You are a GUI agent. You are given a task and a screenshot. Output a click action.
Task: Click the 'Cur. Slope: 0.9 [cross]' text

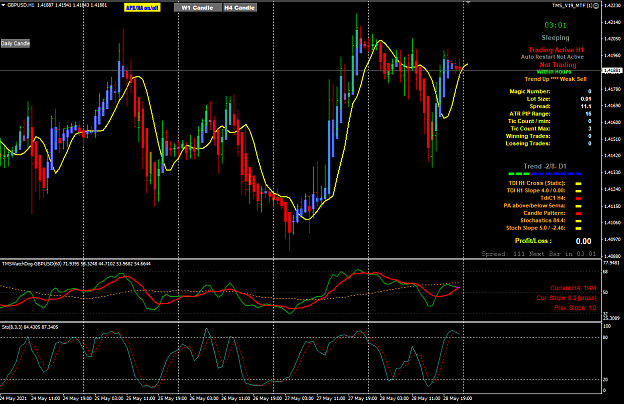click(x=566, y=298)
